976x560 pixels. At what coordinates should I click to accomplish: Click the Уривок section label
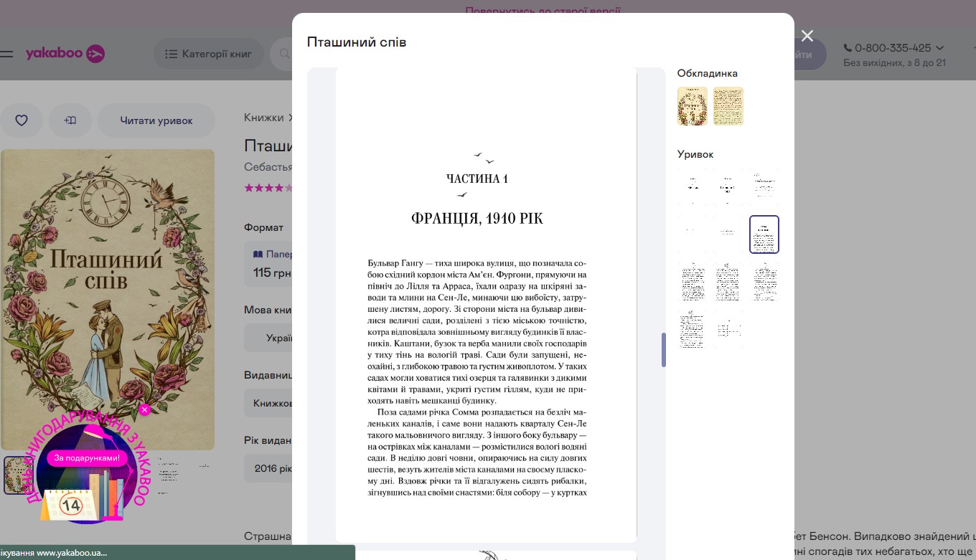pos(695,154)
